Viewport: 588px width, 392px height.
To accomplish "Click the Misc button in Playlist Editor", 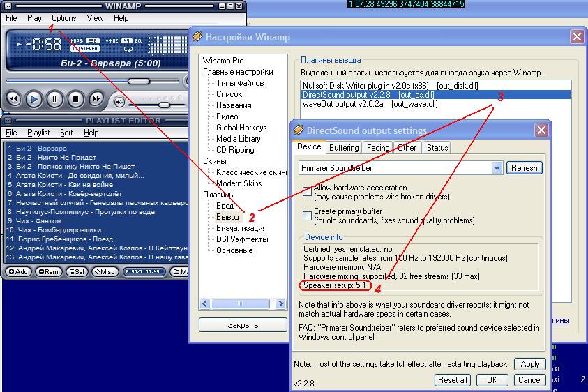I will (105, 271).
